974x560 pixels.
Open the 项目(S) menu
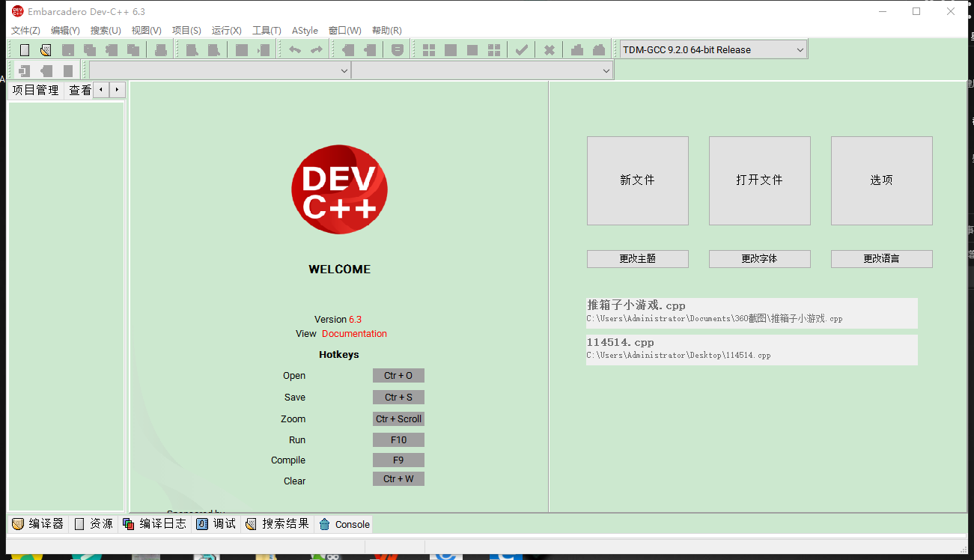[x=186, y=31]
